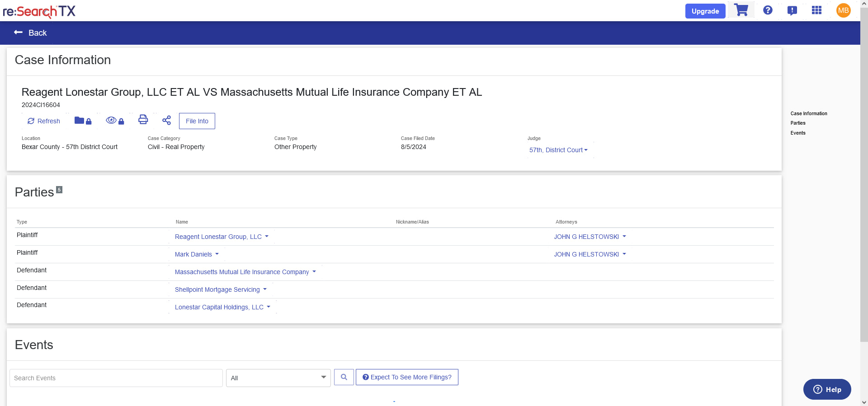Print the case information
Screen dimensions: 868x406
143,120
